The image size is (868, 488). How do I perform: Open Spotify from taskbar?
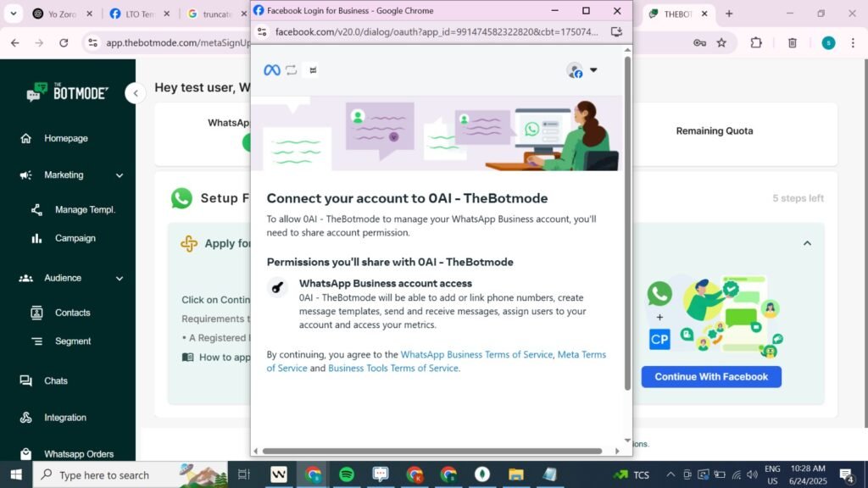[347, 474]
